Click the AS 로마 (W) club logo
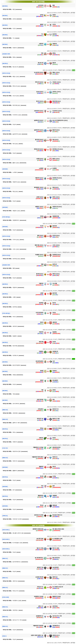Image resolution: width=76 pixels, height=644 pixels. pos(45,539)
